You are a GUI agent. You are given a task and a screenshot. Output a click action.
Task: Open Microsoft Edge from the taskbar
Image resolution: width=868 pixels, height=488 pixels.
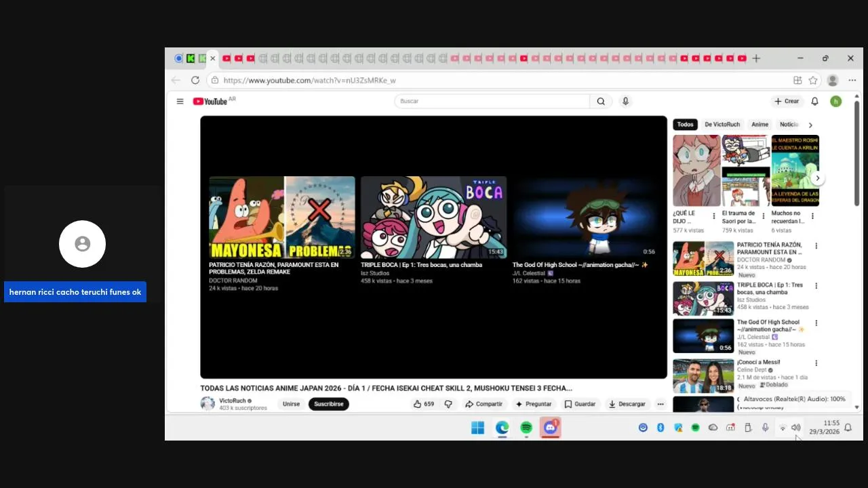(502, 428)
